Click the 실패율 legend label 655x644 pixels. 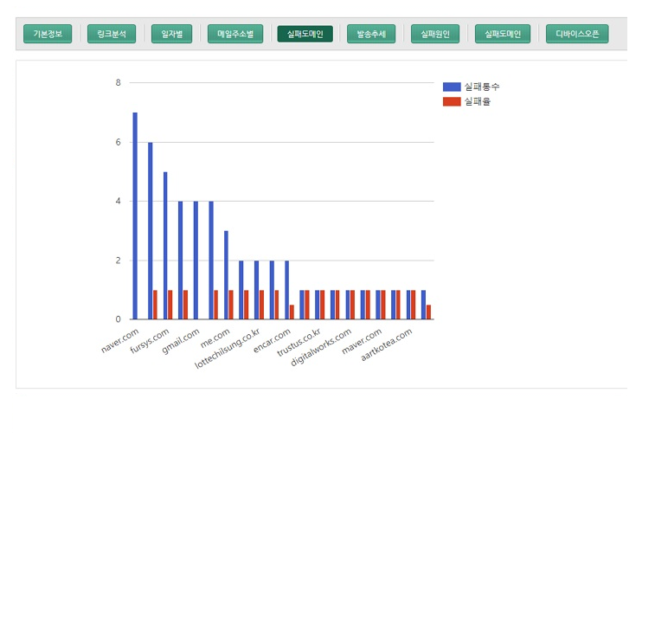point(477,101)
